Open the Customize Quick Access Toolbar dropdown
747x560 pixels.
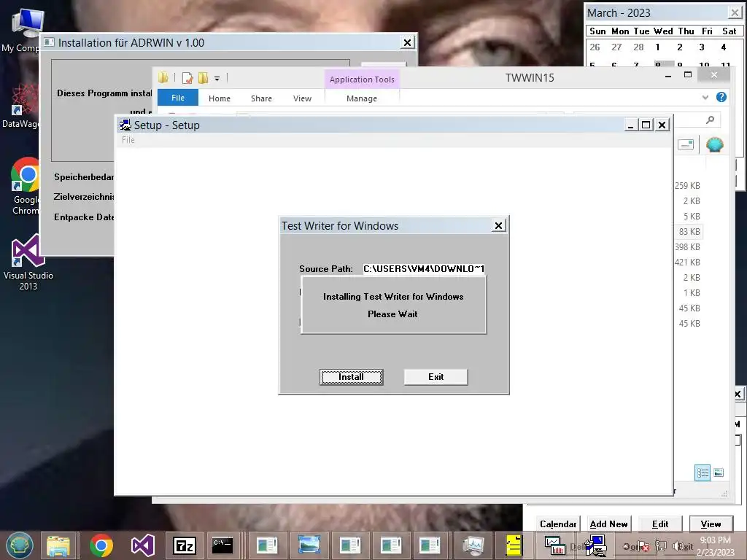(x=217, y=79)
